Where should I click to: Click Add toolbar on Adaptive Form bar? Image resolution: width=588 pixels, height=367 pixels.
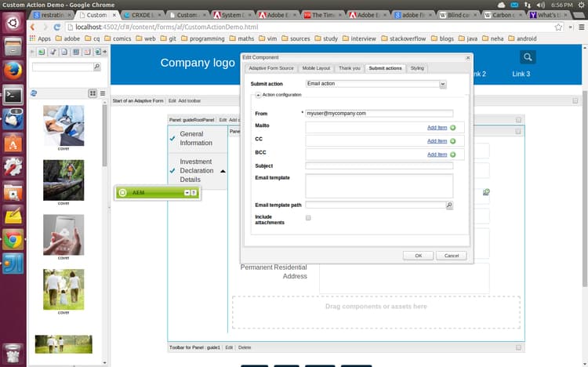coord(190,101)
